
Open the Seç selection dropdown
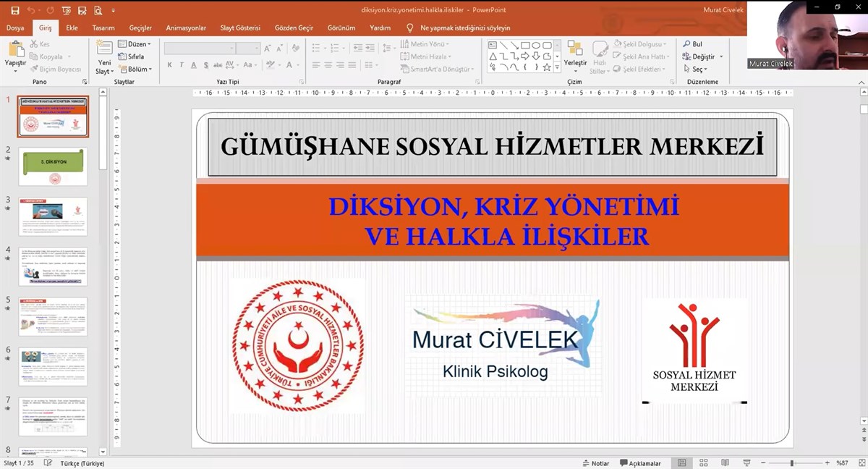695,69
